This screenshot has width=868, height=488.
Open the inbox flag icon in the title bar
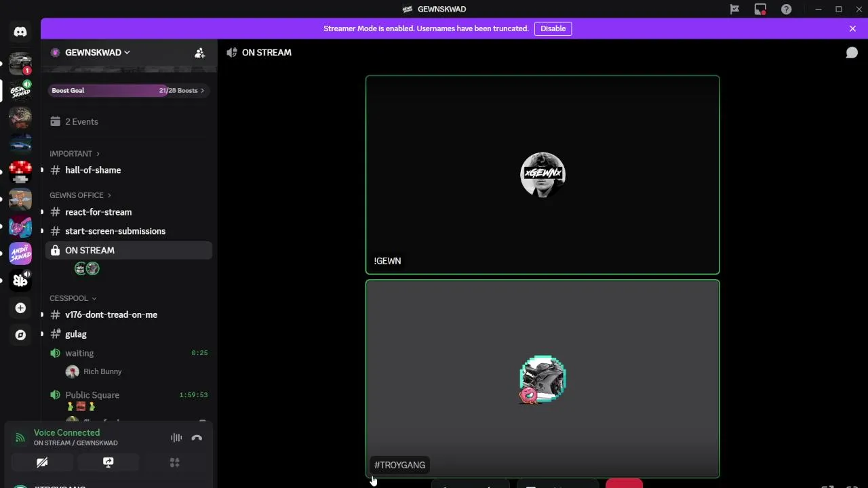734,9
